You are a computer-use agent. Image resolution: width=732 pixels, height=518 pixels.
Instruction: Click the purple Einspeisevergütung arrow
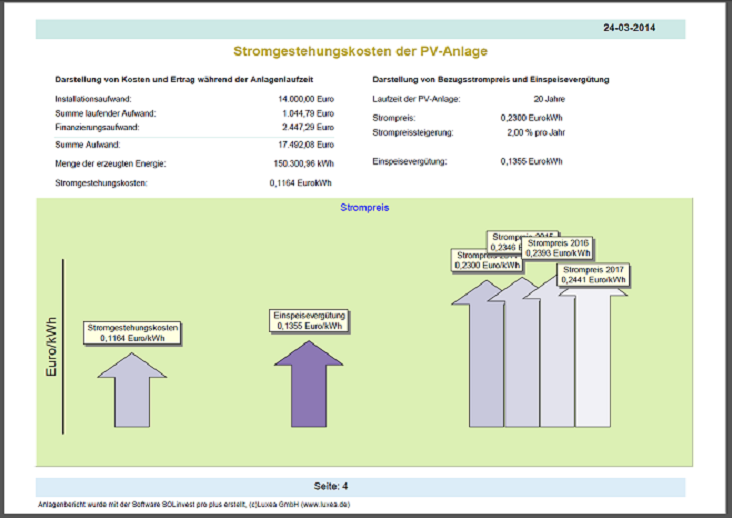click(308, 390)
